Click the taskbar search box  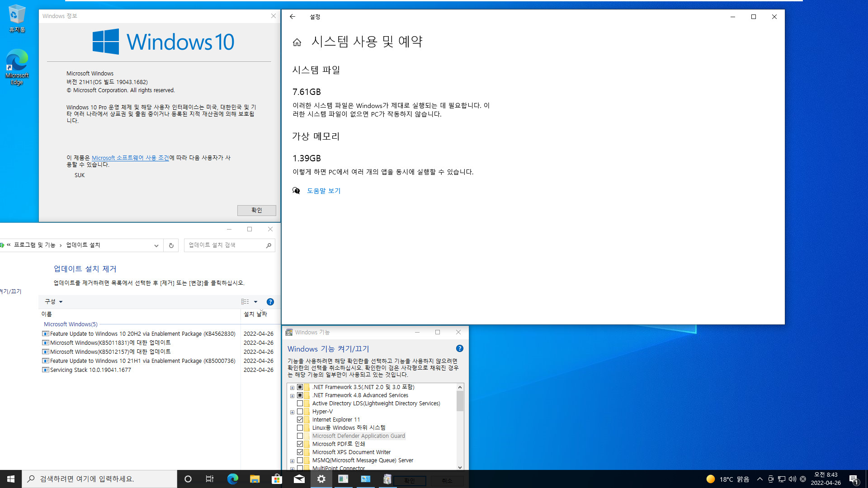[x=99, y=479]
